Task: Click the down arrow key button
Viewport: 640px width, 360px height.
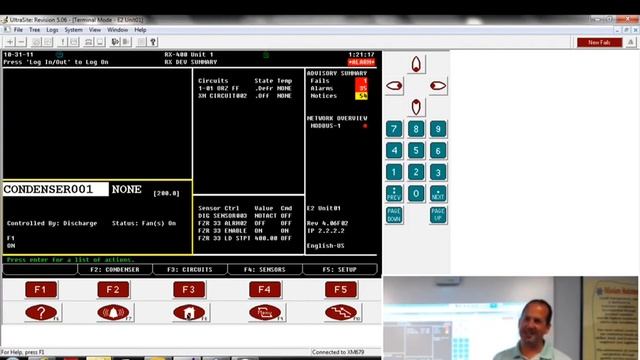Action: coord(416,107)
